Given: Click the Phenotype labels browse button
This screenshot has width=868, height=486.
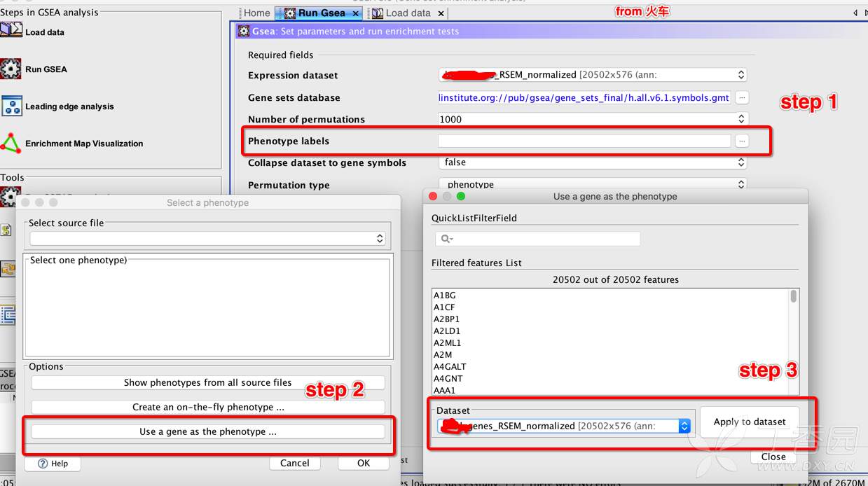Looking at the screenshot, I should (x=742, y=141).
